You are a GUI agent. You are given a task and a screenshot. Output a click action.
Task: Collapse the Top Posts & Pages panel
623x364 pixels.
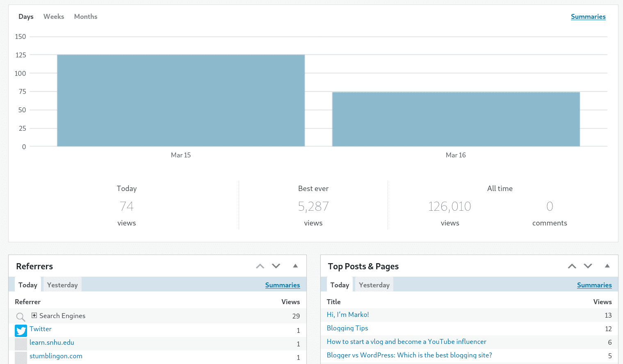607,266
